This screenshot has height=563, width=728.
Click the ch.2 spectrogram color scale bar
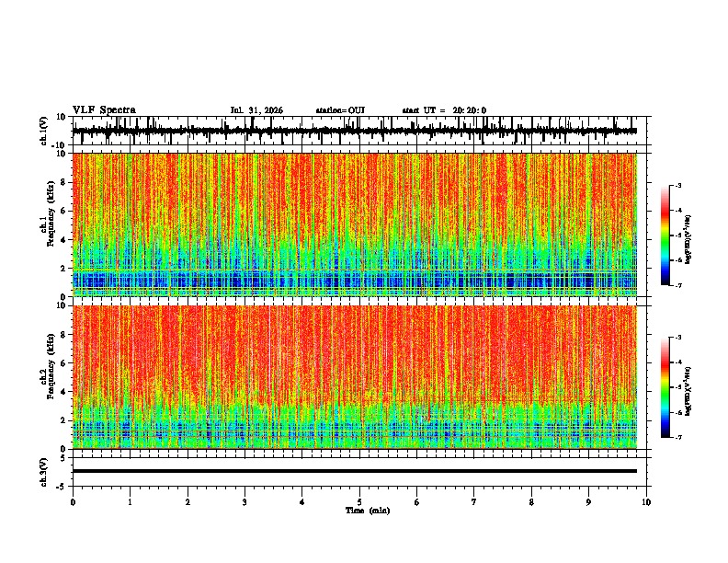(665, 387)
